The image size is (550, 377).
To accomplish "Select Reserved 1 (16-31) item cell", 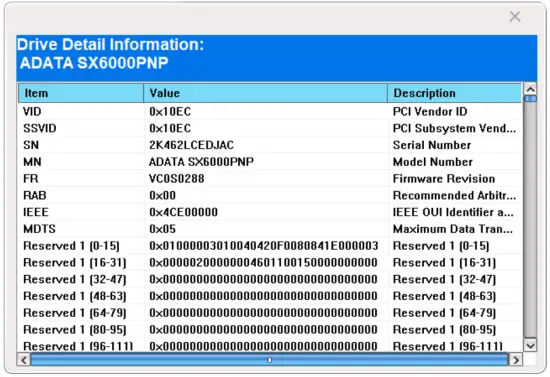I will click(75, 263).
